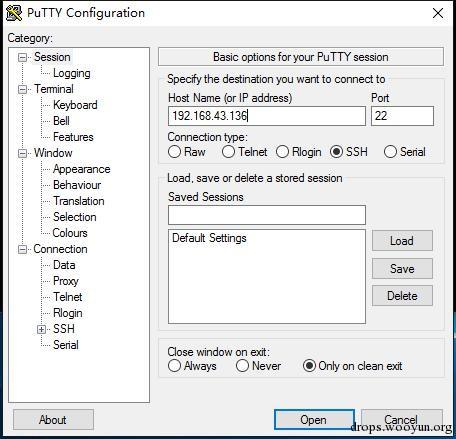Select the Raw connection type
Viewport: 456px width, 439px height.
pyautogui.click(x=174, y=152)
